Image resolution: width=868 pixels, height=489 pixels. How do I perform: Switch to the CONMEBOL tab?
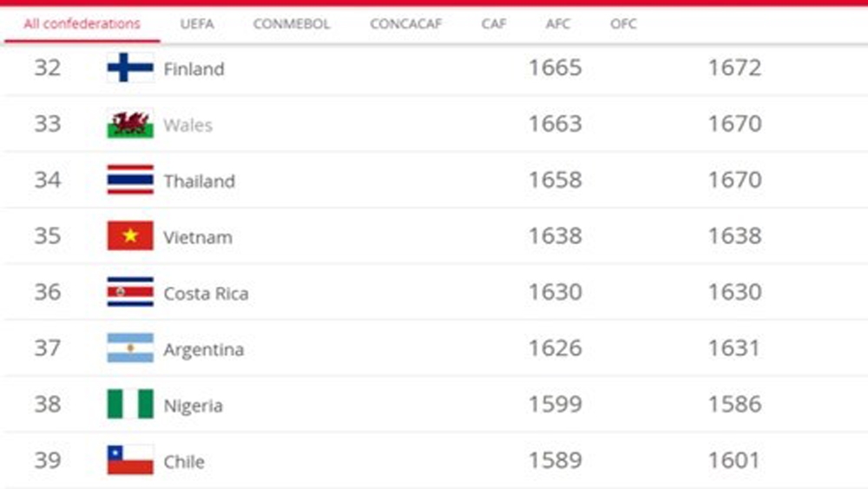(x=291, y=23)
